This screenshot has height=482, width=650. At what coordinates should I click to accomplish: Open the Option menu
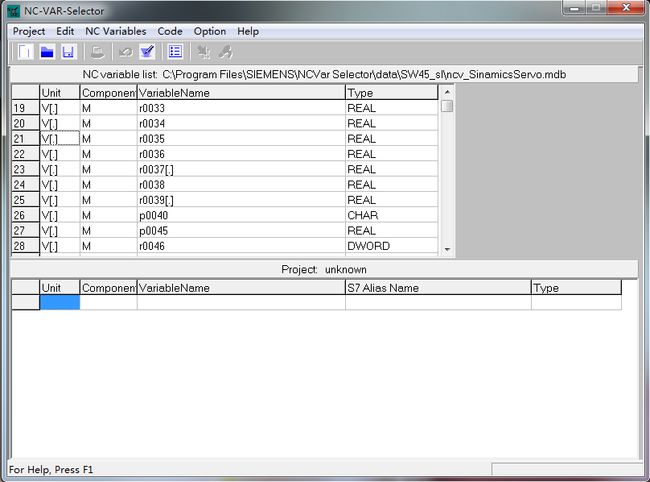[x=210, y=31]
